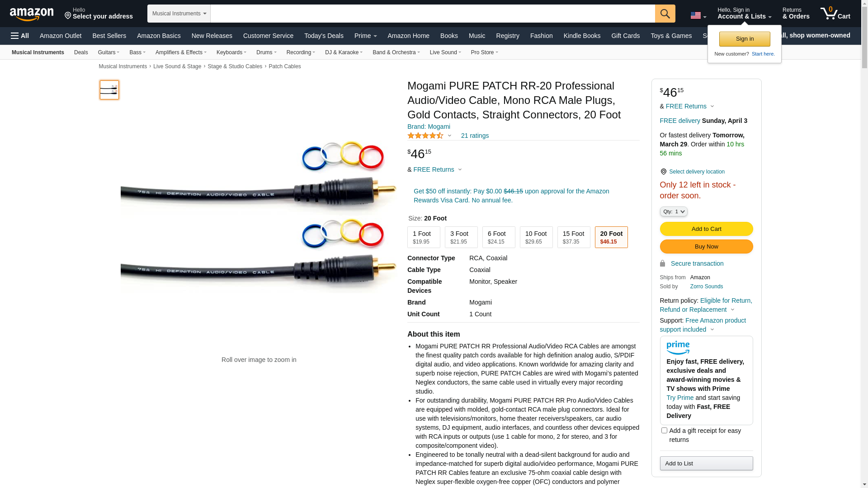
Task: Expand the Guitars submenu
Action: (x=108, y=52)
